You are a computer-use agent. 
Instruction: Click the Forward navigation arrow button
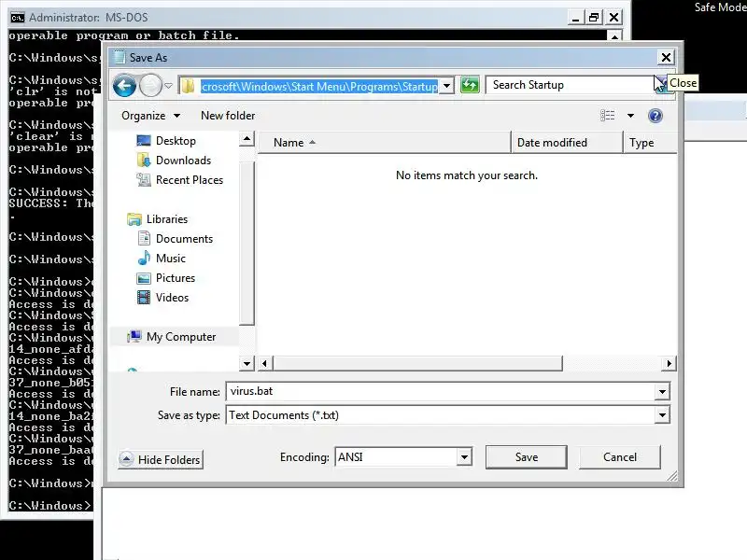(150, 86)
